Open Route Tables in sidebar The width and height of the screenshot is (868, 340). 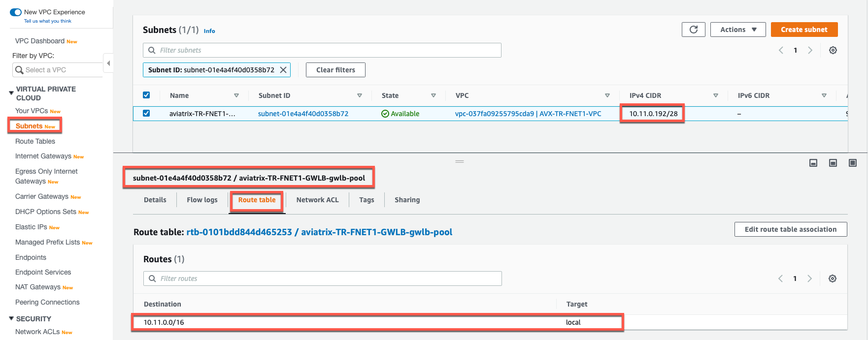pyautogui.click(x=35, y=141)
